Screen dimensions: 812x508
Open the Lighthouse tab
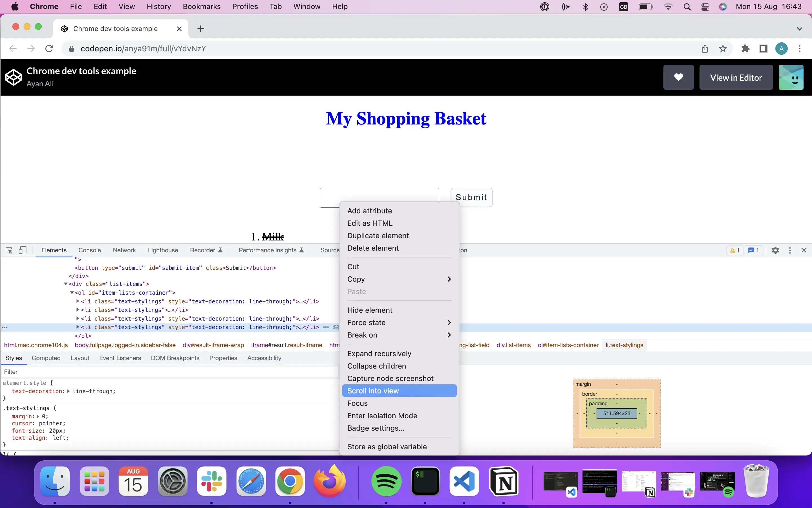(163, 250)
